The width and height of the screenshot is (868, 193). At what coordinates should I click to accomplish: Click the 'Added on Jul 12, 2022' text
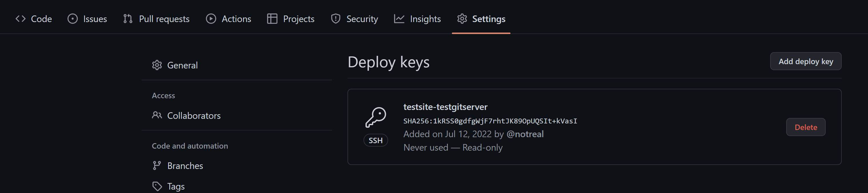tap(448, 134)
